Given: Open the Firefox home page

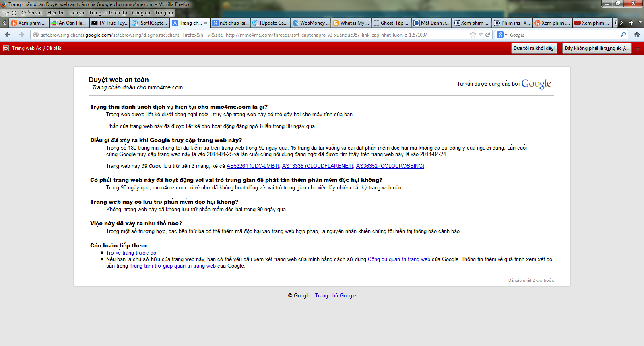Looking at the screenshot, I should 637,35.
